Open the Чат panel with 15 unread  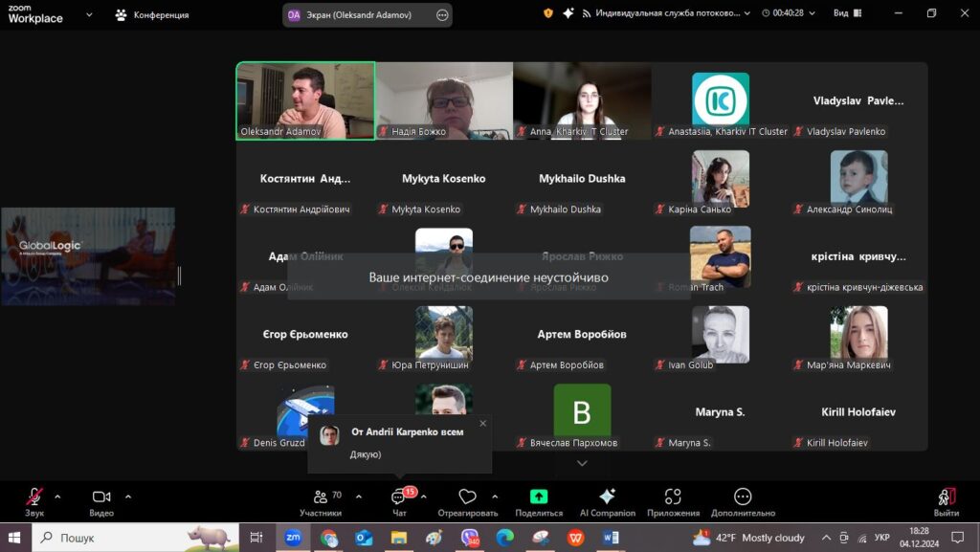point(399,502)
